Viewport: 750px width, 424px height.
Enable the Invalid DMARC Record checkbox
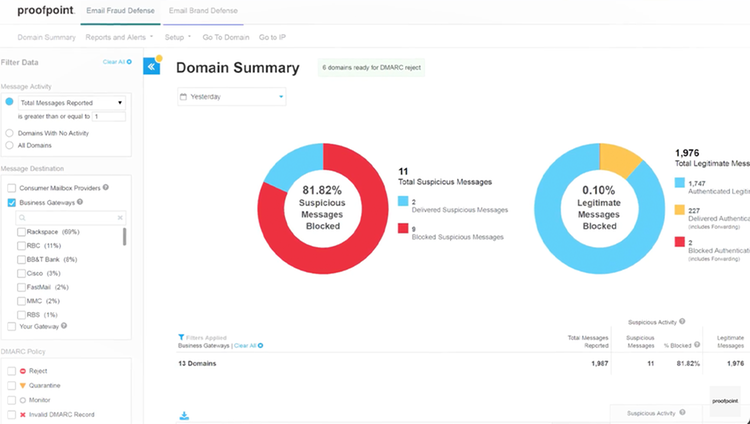[x=11, y=414]
